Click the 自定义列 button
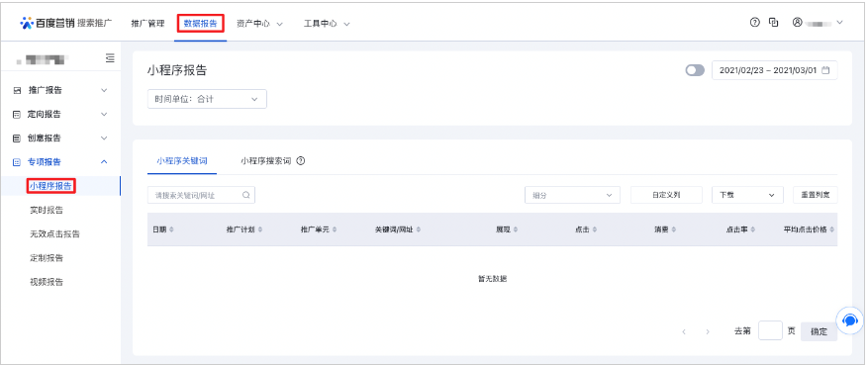Screen dimensions: 868x366 [666, 195]
